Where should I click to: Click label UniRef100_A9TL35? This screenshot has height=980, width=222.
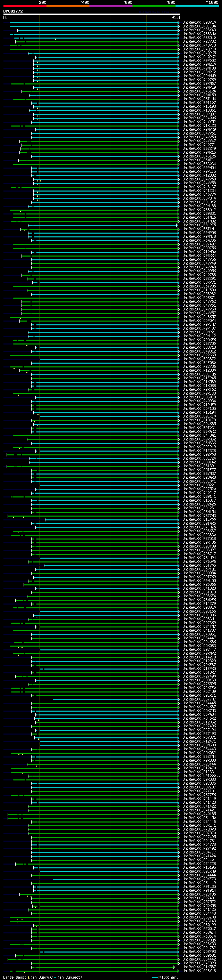[199, 886]
